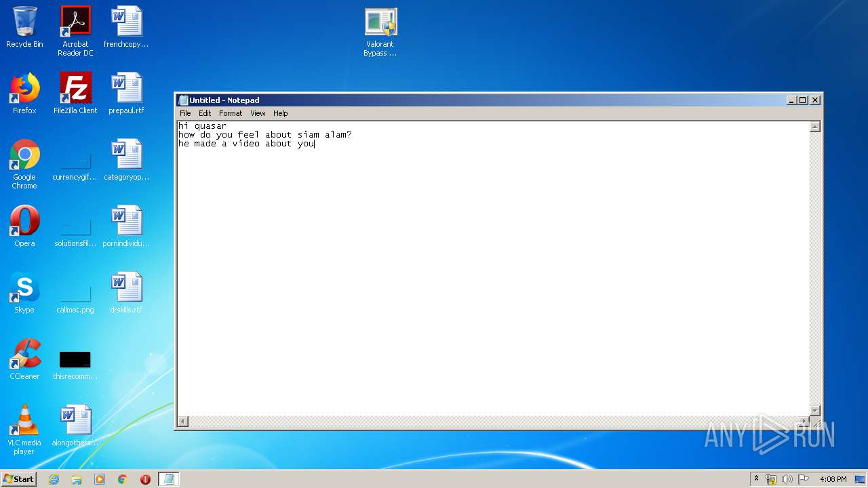
Task: Select the alongothers document icon
Action: tap(75, 426)
